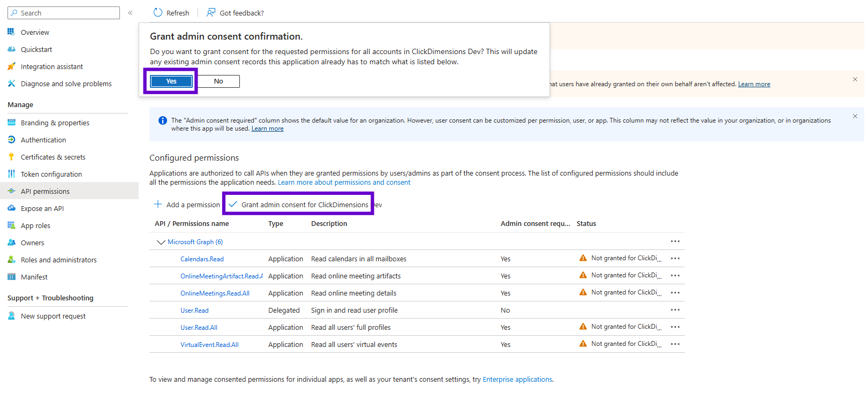Open Learn more about permissions and consent link
Viewport: 868px width, 393px height.
coord(344,183)
